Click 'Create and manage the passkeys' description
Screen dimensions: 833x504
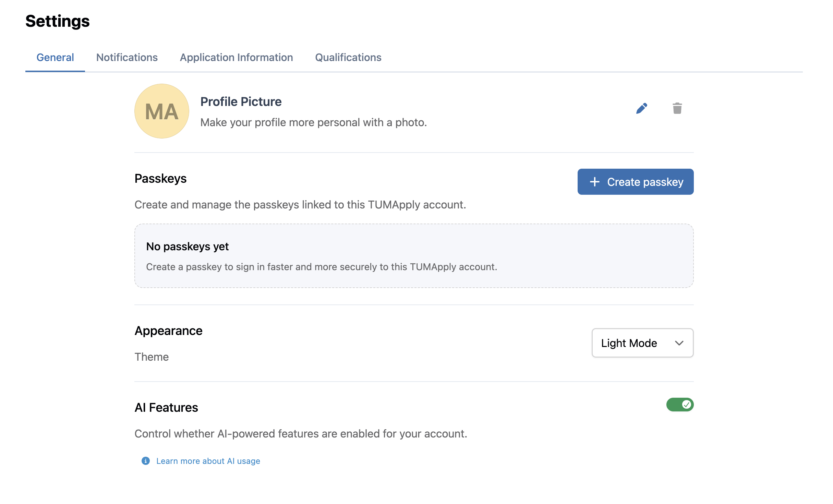coord(300,205)
